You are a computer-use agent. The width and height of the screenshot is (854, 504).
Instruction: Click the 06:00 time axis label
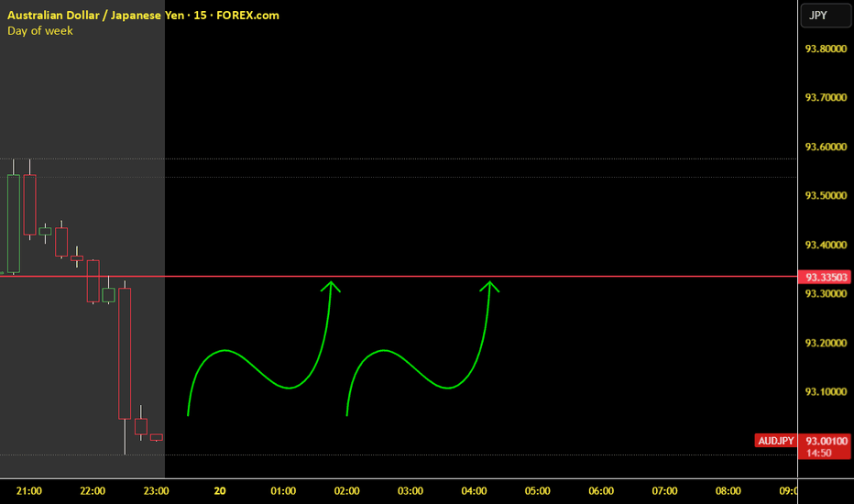point(601,491)
